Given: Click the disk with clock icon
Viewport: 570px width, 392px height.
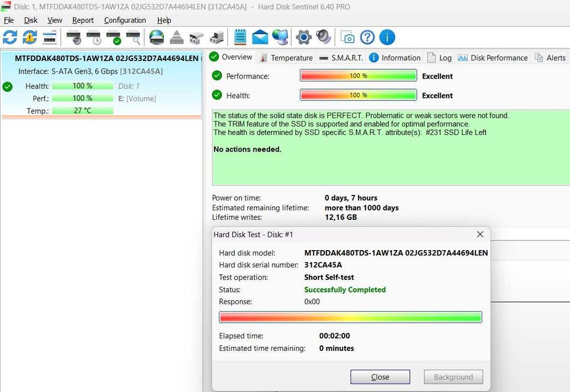Looking at the screenshot, I should point(94,37).
